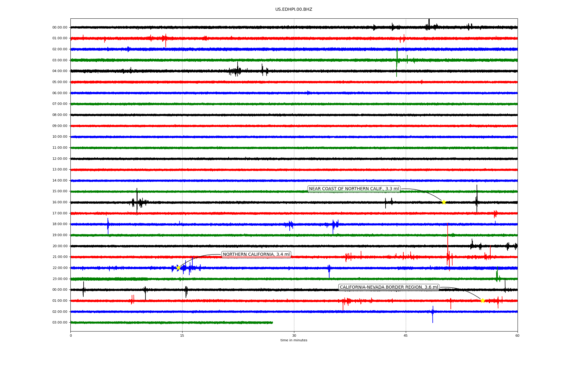Screen dimensions: 588x368
Task: Click the 04:00:00 hour label
Action: (x=60, y=71)
